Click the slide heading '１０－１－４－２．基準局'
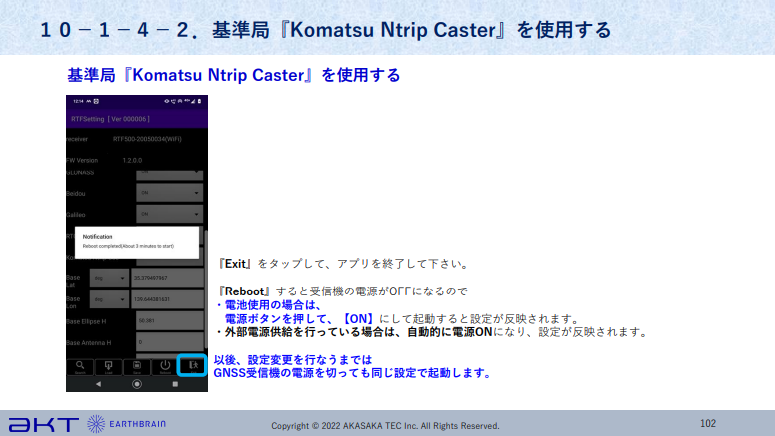Viewport: 775px width, 436px height. [x=154, y=30]
